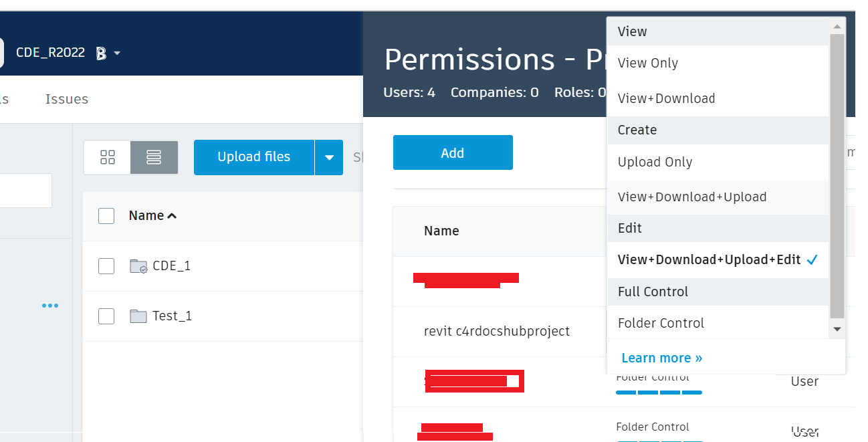
Task: Open the Issues tab
Action: click(x=67, y=99)
